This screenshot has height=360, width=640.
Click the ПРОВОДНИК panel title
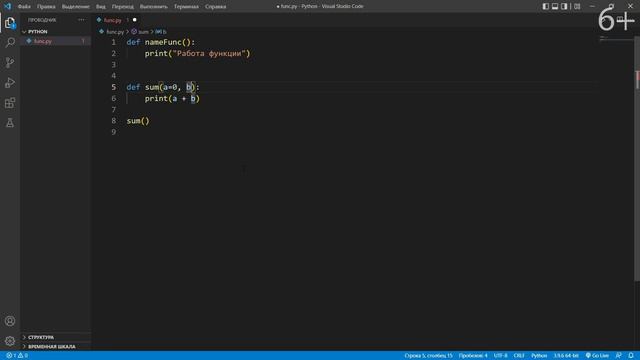[42, 20]
